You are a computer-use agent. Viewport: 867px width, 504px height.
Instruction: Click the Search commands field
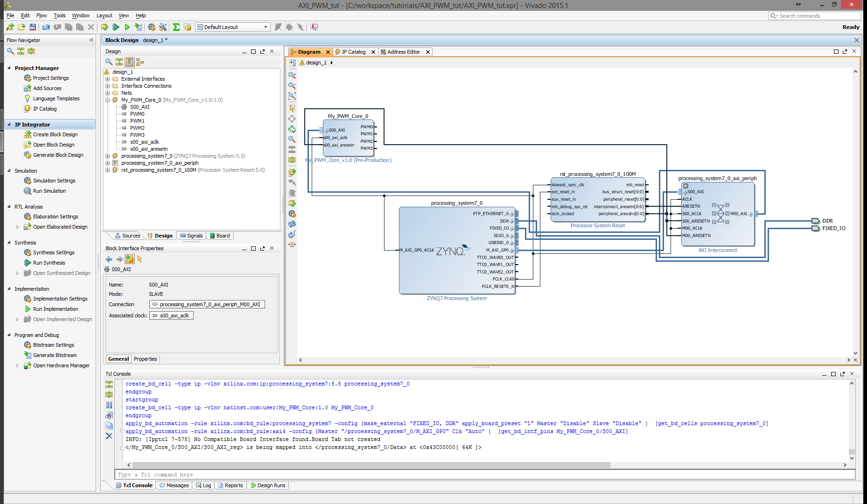[814, 16]
